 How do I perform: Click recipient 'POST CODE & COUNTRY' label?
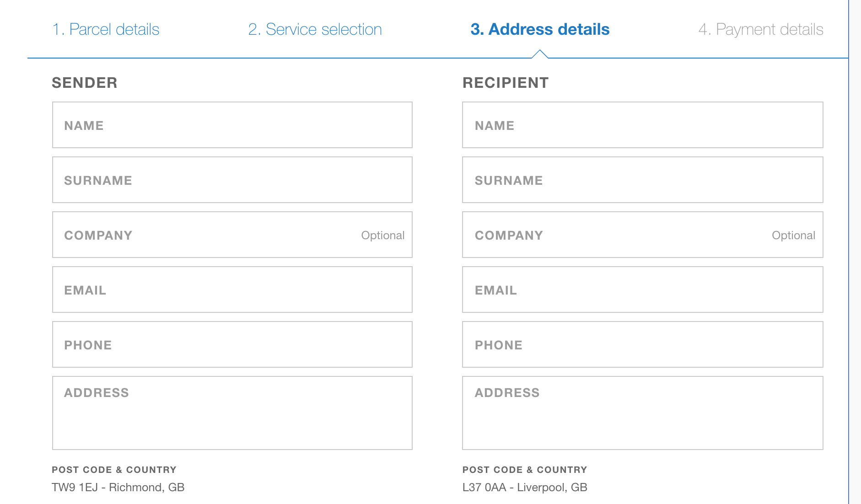(x=525, y=470)
